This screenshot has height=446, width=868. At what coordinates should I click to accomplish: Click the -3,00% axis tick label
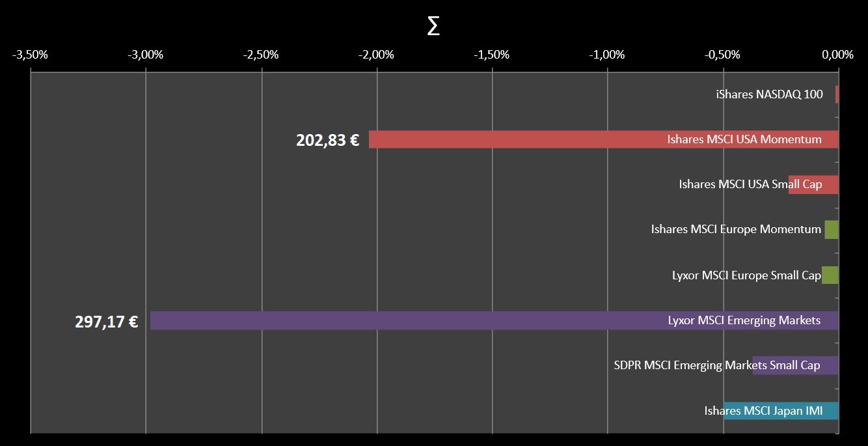point(145,55)
